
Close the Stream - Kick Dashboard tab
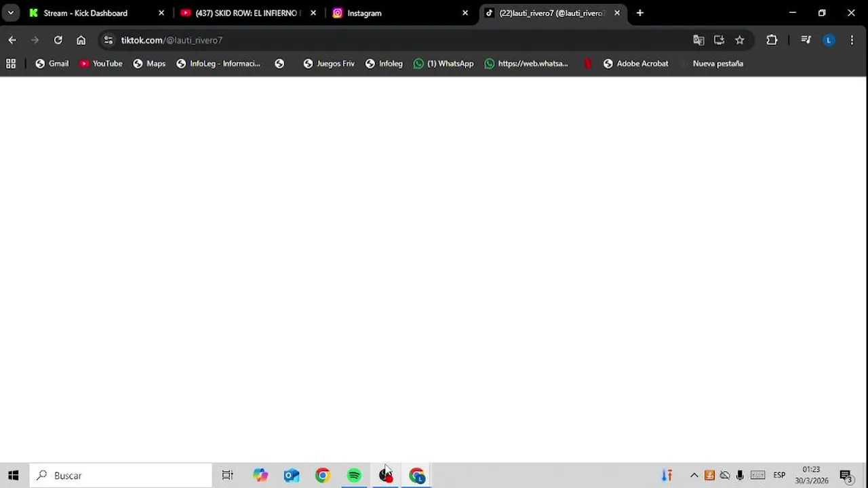click(x=161, y=13)
